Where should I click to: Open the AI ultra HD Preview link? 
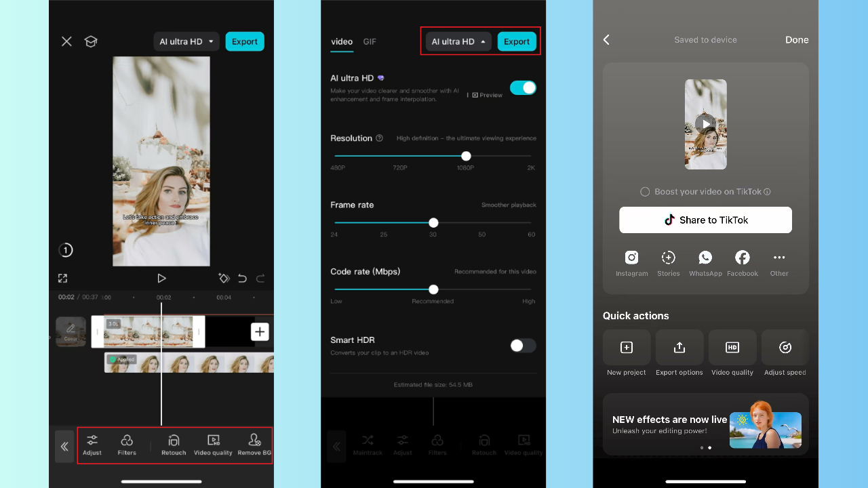coord(487,96)
